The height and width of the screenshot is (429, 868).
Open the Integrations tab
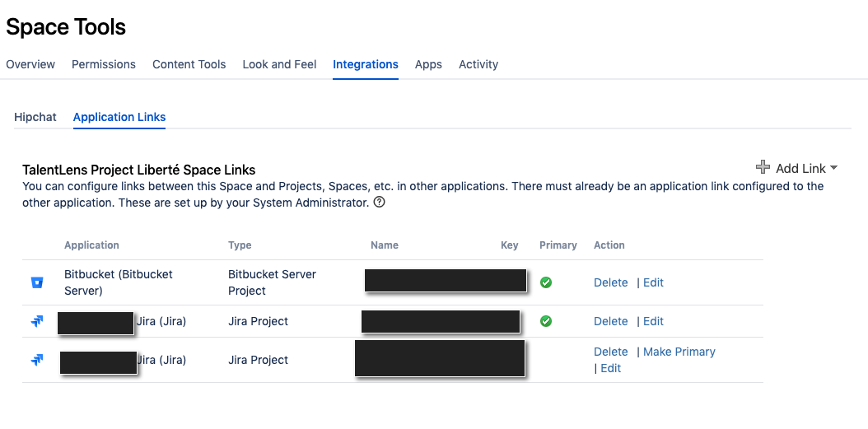(366, 64)
